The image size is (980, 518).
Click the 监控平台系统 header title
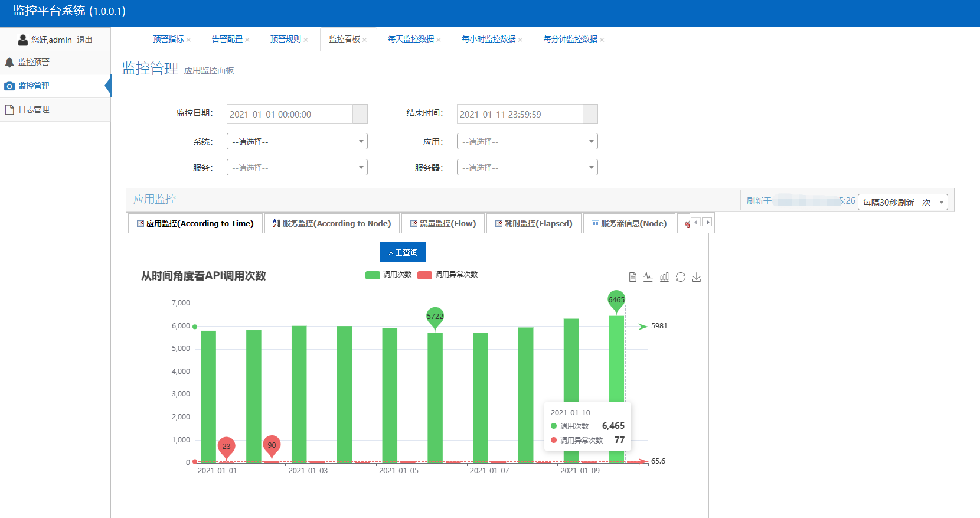pyautogui.click(x=69, y=11)
